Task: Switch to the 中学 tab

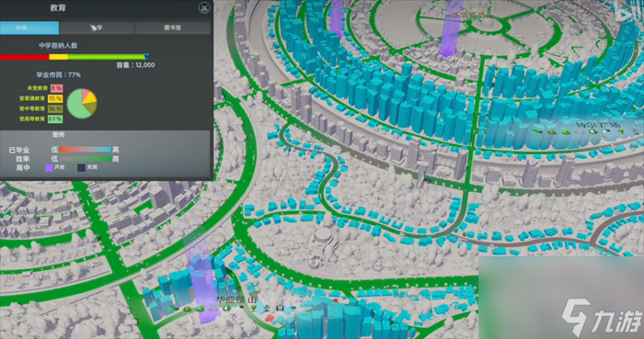Action: pos(29,28)
